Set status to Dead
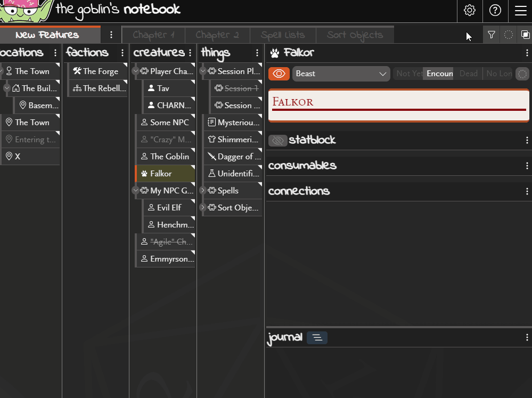 (469, 74)
